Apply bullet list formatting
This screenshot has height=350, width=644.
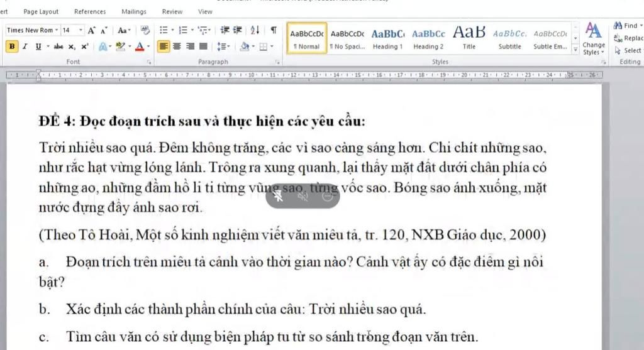click(x=164, y=30)
